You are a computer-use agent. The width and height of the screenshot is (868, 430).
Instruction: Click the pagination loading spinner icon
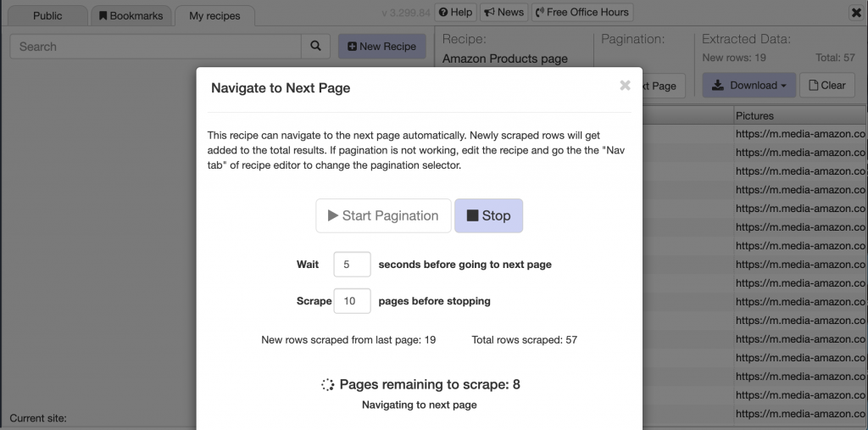point(328,385)
